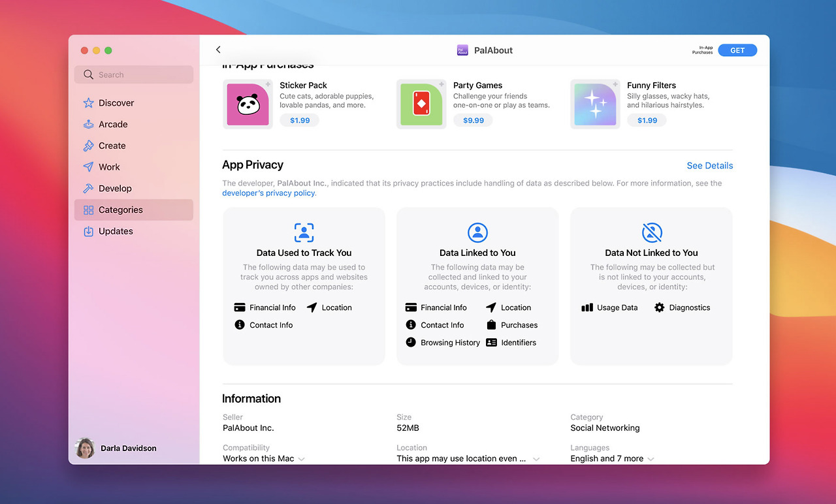This screenshot has height=504, width=836.
Task: Click the Data Used to Track You icon
Action: pos(304,232)
